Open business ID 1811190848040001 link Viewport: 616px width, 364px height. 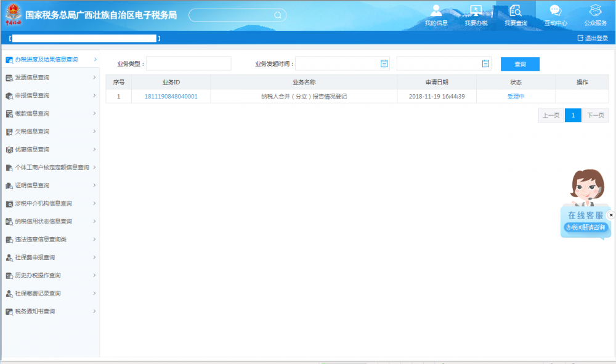[171, 97]
